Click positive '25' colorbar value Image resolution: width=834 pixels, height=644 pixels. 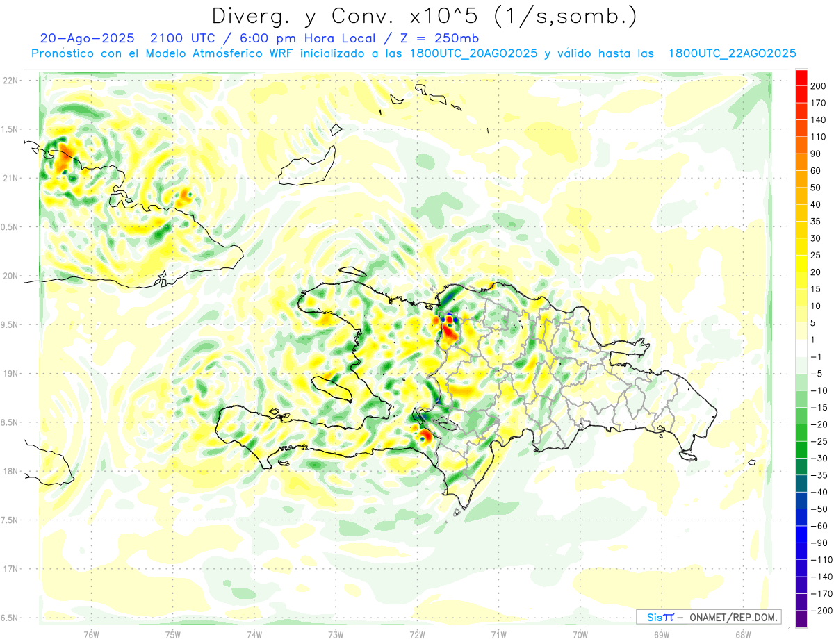816,255
